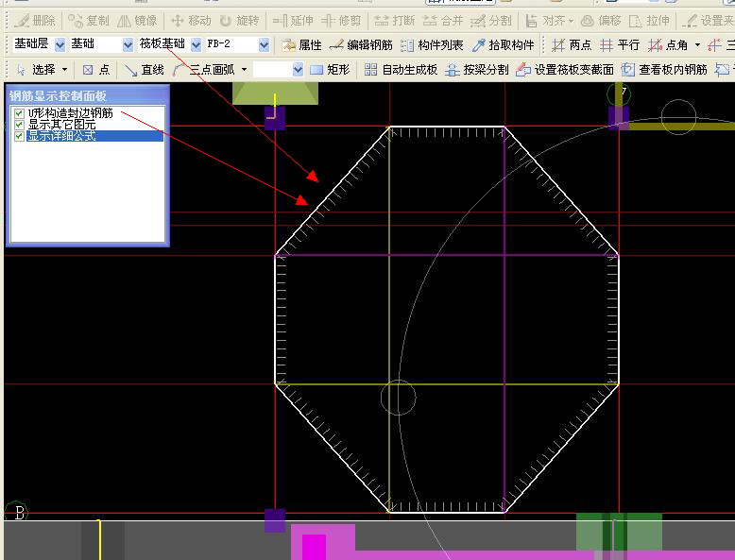This screenshot has height=560, width=735.
Task: Open the 属性 (properties) panel
Action: [x=302, y=45]
